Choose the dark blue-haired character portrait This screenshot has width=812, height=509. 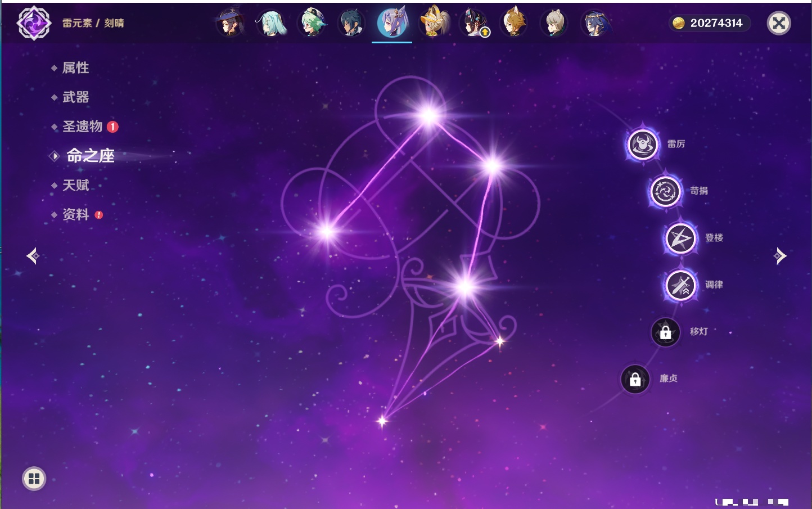pyautogui.click(x=351, y=23)
